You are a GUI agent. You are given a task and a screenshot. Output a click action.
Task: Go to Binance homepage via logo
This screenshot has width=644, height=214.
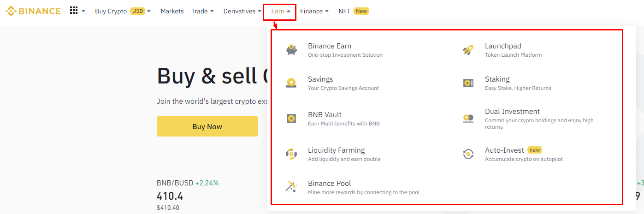33,11
